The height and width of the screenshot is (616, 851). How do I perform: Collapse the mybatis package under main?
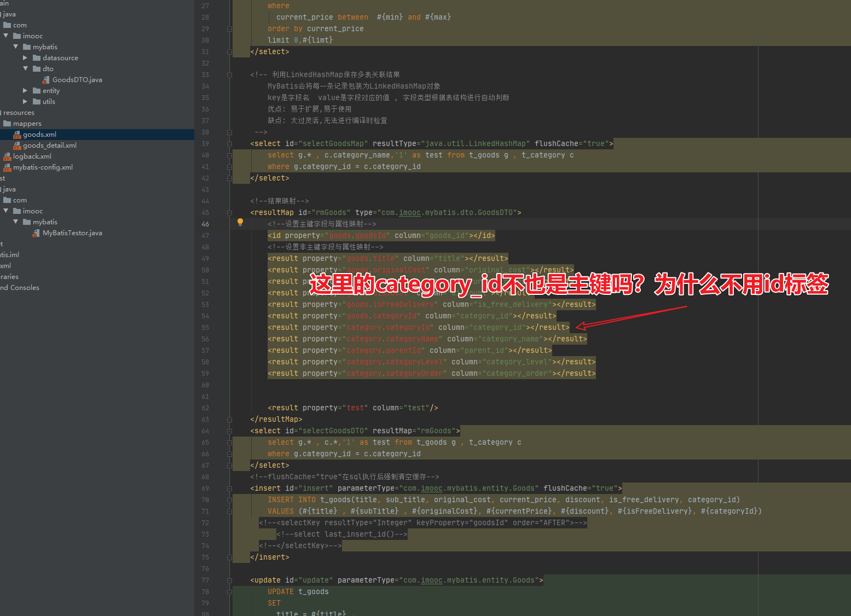coord(16,47)
